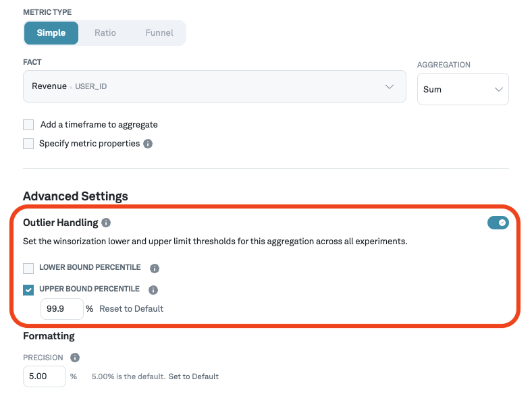532x394 pixels.
Task: Click info icon next to Specify metric properties
Action: pyautogui.click(x=148, y=144)
